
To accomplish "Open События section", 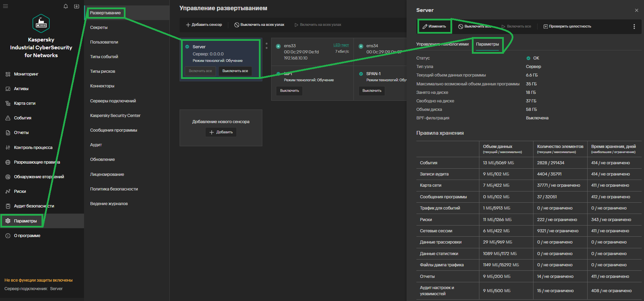I will point(22,118).
